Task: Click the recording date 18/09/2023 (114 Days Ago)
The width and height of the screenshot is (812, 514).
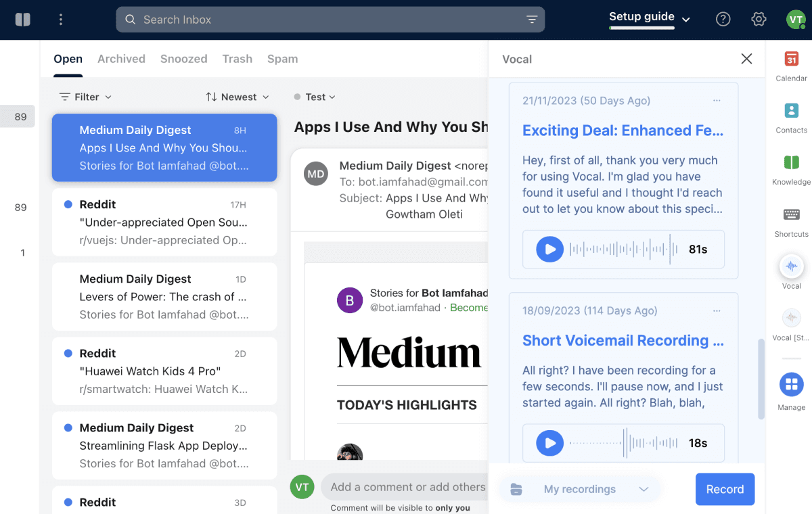Action: tap(589, 311)
